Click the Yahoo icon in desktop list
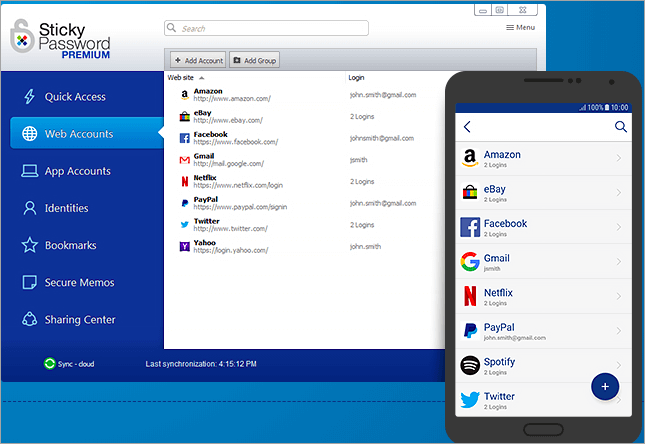 (185, 246)
